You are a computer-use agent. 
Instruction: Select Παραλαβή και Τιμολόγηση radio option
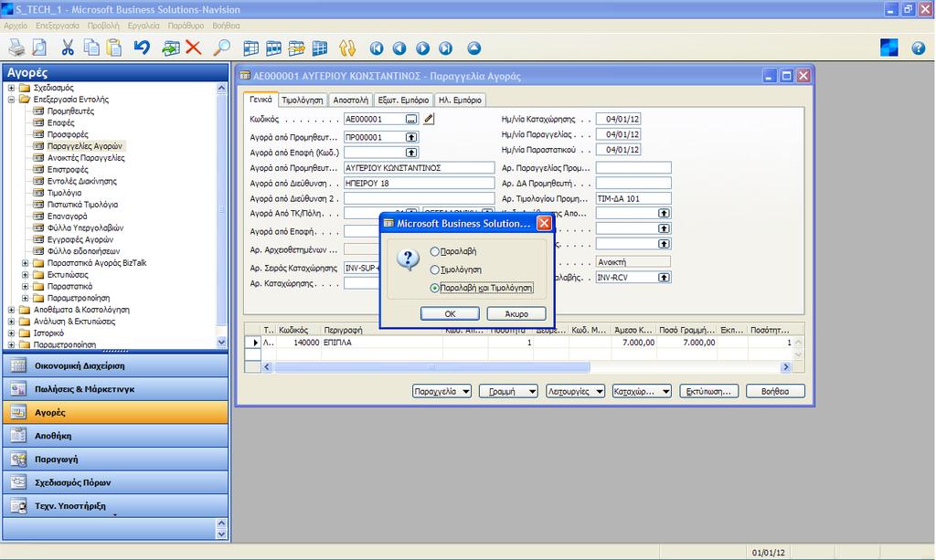(x=434, y=288)
